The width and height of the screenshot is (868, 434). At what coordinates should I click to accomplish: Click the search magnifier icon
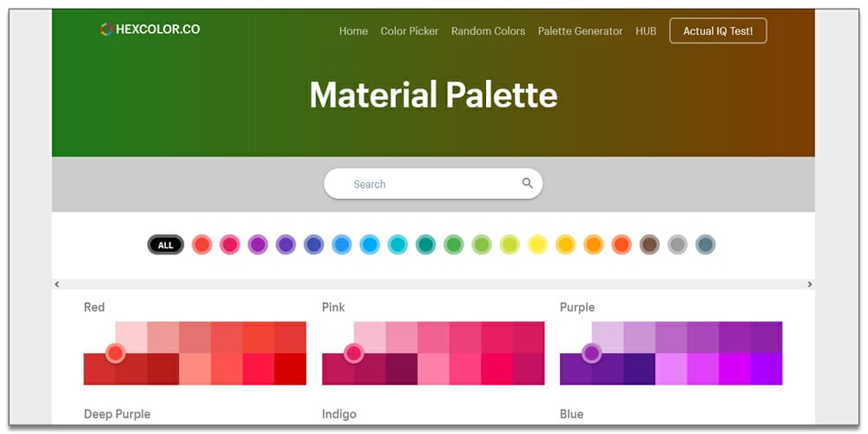click(x=527, y=183)
